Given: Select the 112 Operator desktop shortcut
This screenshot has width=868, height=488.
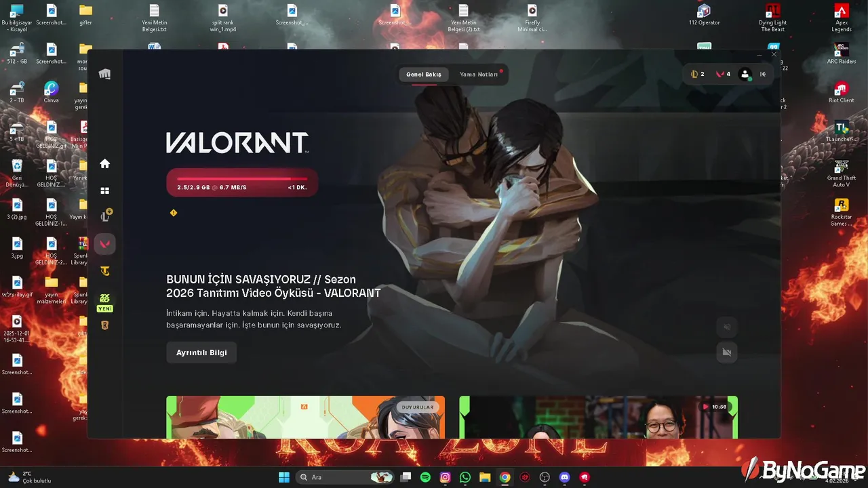Looking at the screenshot, I should click(704, 15).
